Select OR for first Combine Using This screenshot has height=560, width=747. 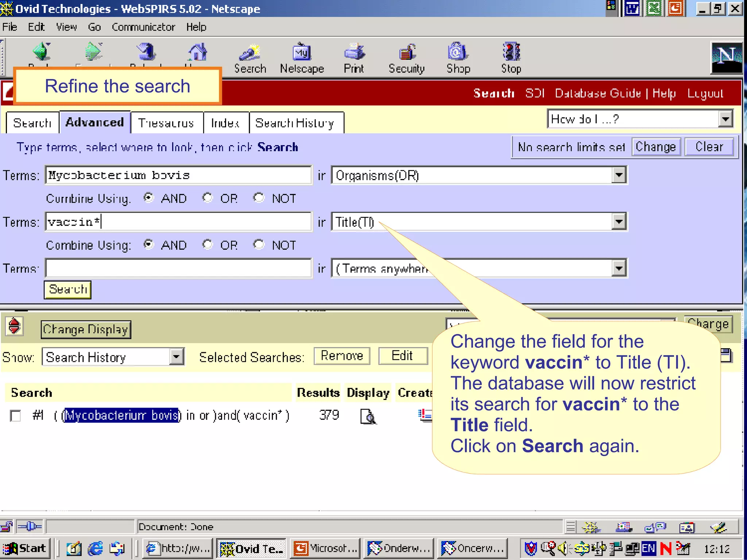(x=207, y=198)
